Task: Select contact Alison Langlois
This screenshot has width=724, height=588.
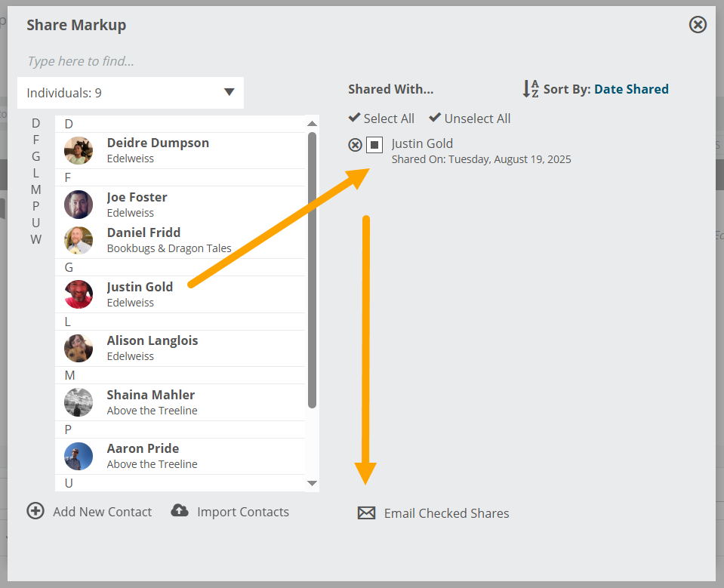Action: point(180,348)
